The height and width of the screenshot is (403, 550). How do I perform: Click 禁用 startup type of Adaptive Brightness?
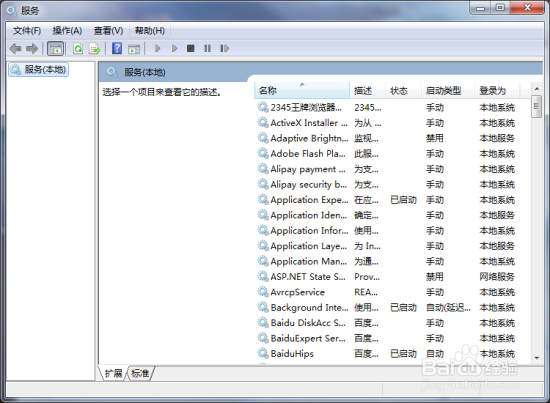(435, 138)
